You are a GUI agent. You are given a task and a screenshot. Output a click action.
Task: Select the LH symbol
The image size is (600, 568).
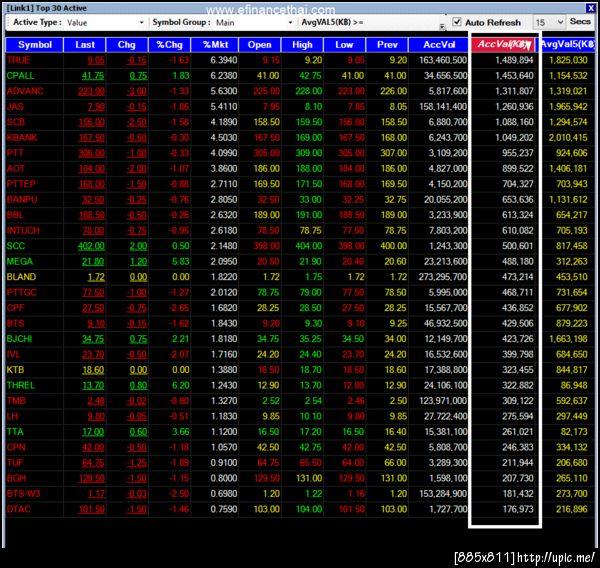[13, 416]
